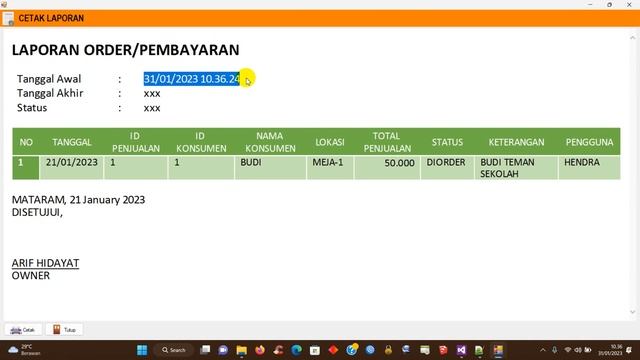Click the 'NAMA KONSUMEN' column header

pyautogui.click(x=270, y=142)
